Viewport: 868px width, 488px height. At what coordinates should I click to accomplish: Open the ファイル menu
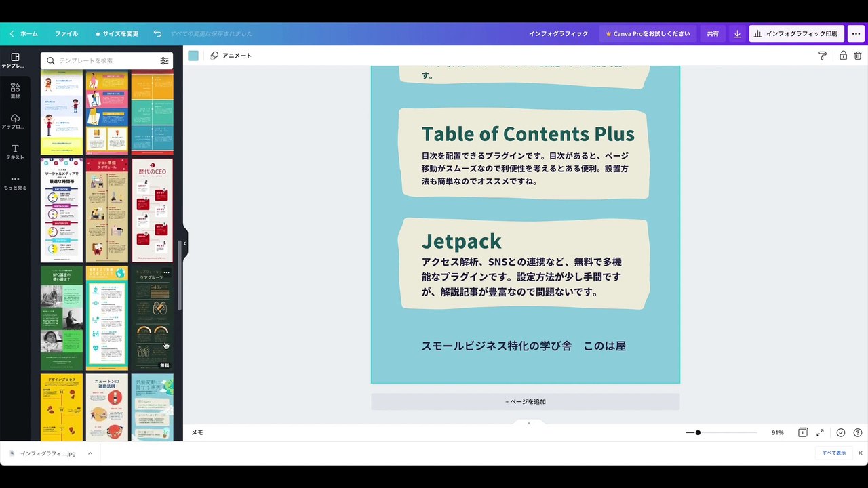(66, 34)
